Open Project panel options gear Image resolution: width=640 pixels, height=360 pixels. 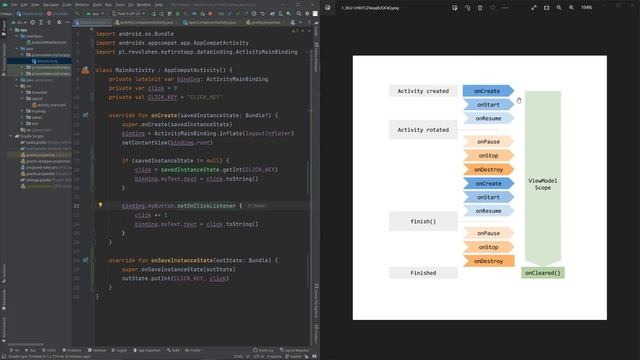tap(59, 22)
